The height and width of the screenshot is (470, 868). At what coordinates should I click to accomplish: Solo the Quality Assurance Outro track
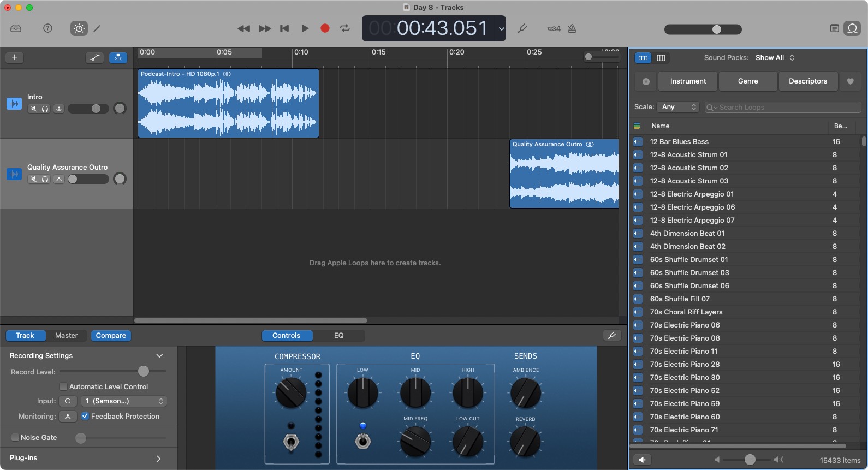tap(45, 179)
